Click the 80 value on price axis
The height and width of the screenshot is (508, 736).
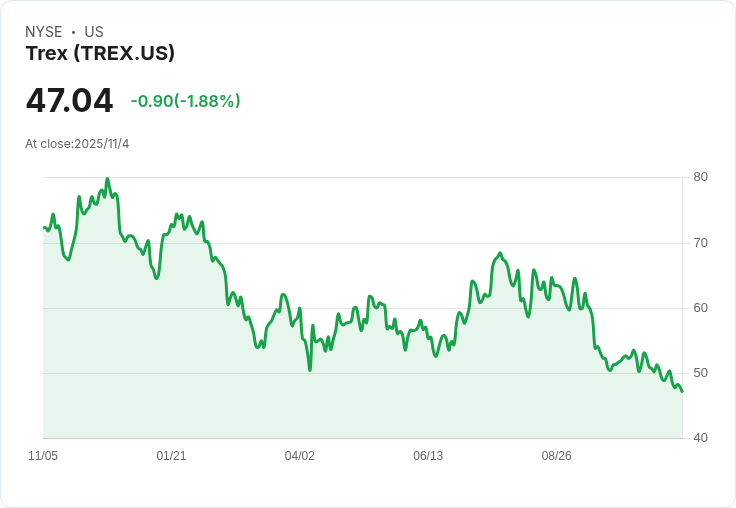700,178
